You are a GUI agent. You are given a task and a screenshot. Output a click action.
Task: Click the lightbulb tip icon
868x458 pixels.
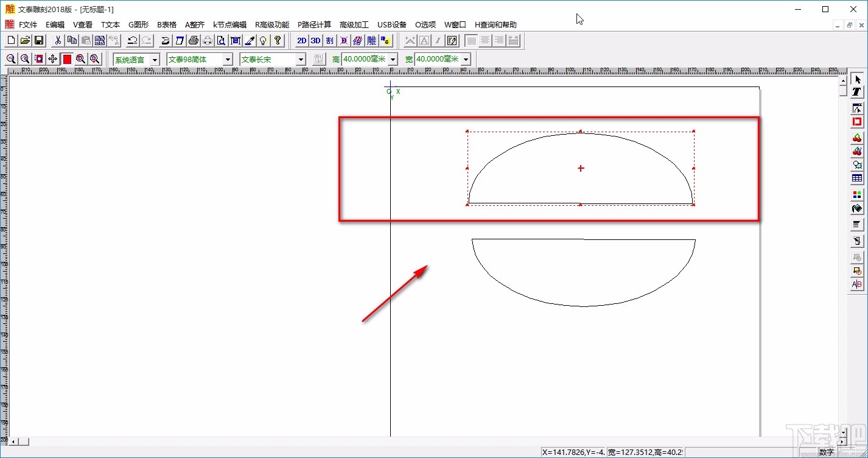264,41
